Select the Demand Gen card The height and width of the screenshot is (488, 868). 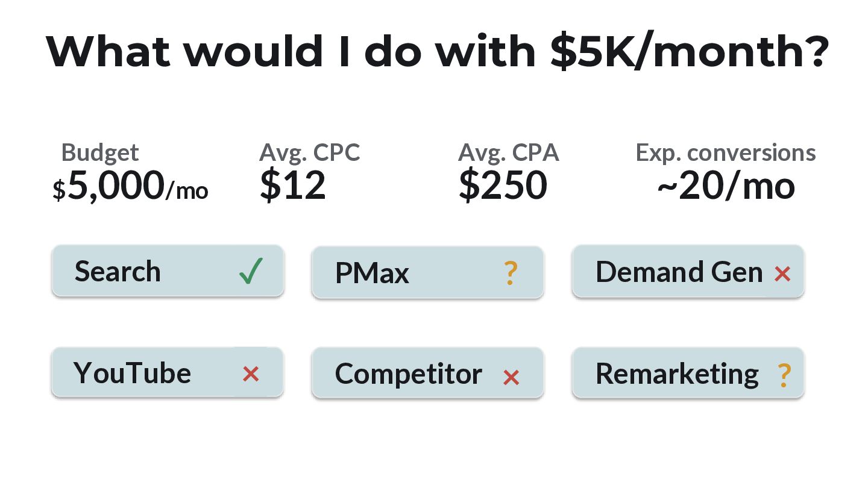click(688, 272)
